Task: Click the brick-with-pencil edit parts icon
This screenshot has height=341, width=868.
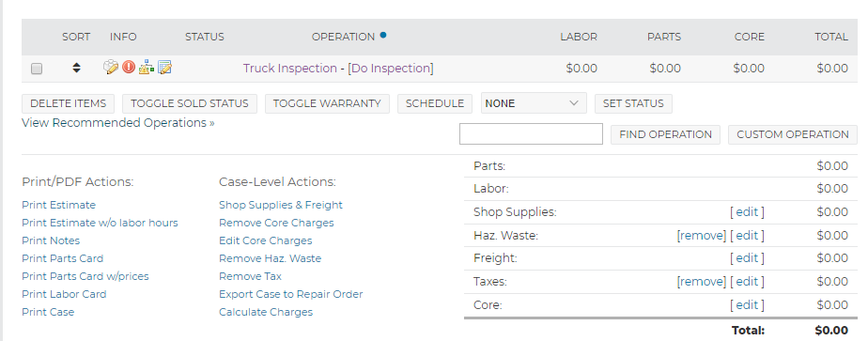Action: point(111,68)
